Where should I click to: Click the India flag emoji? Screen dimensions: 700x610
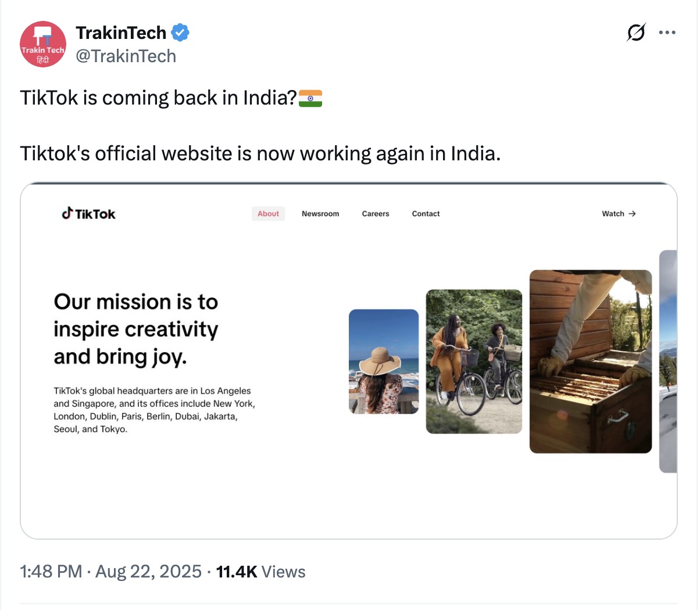[x=310, y=98]
